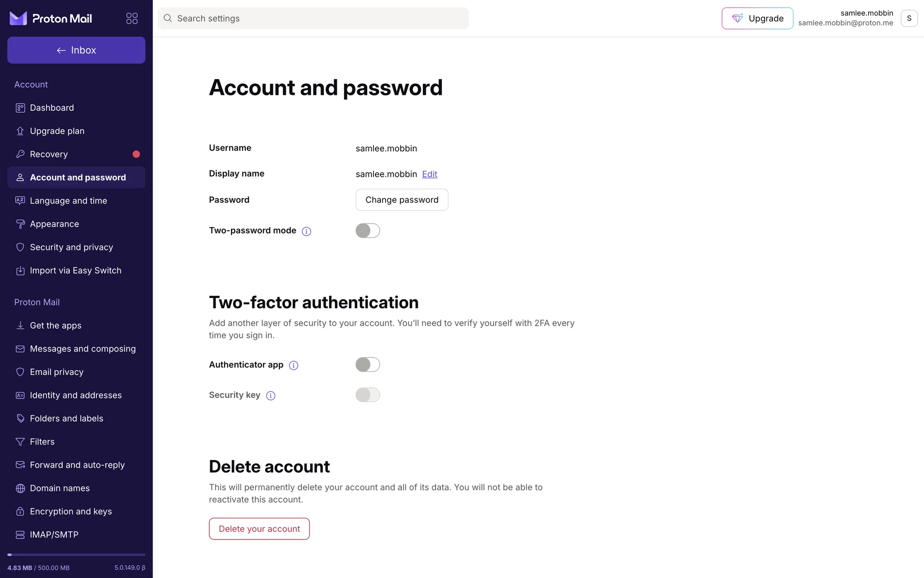Image resolution: width=924 pixels, height=578 pixels.
Task: Turn on Authenticator app toggle
Action: click(368, 365)
